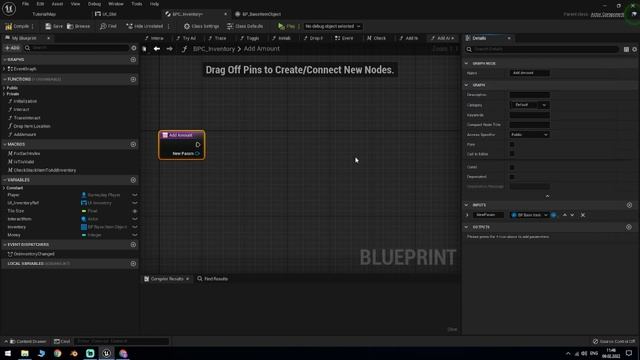Open Content Drawer

[x=28, y=341]
